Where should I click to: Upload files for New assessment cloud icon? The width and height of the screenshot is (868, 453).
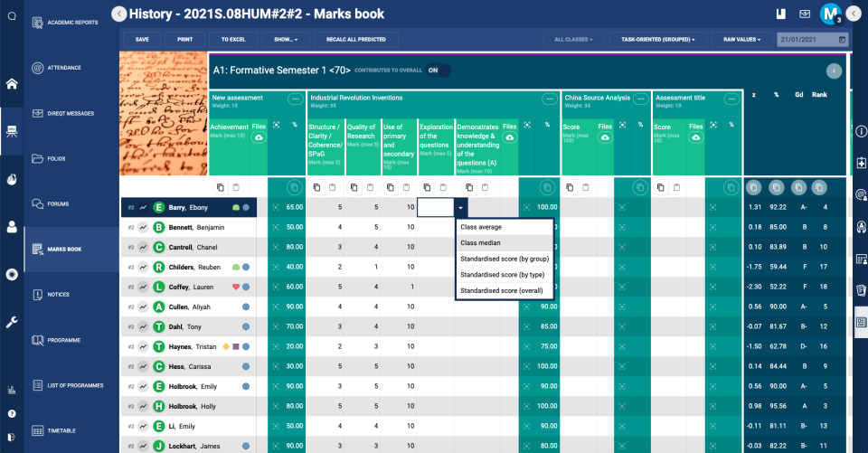[x=259, y=137]
